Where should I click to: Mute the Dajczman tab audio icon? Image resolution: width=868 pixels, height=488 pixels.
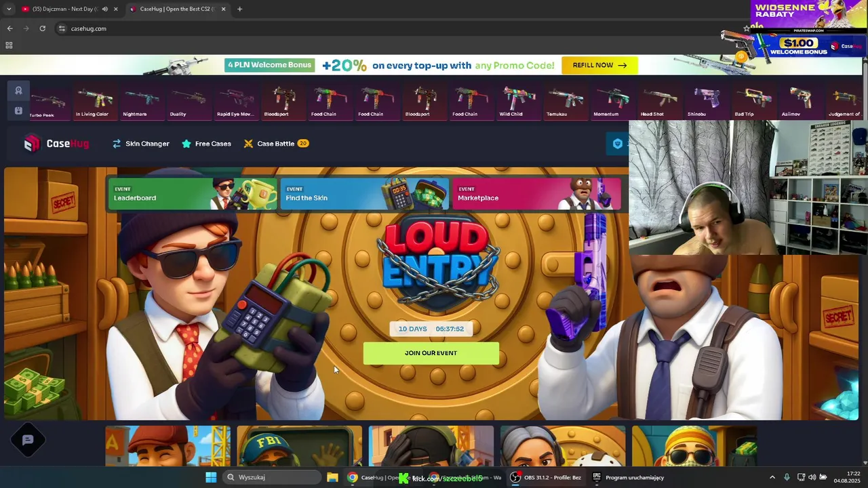tap(104, 9)
